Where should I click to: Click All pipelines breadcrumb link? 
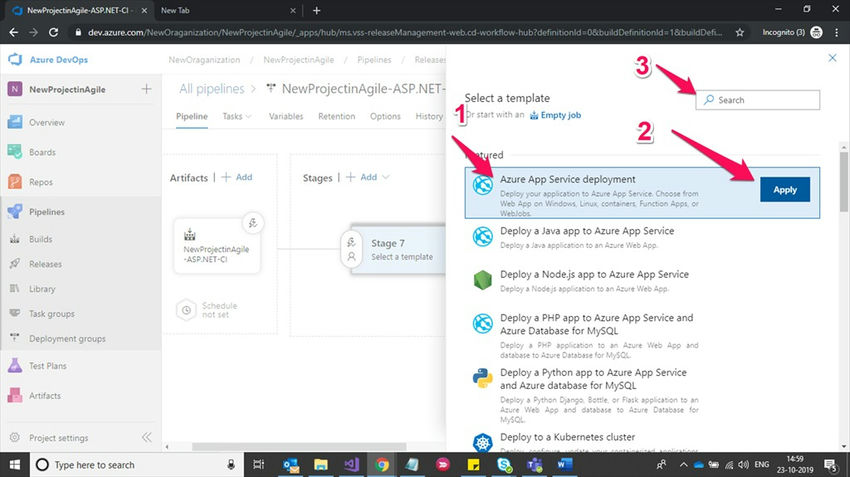tap(211, 89)
